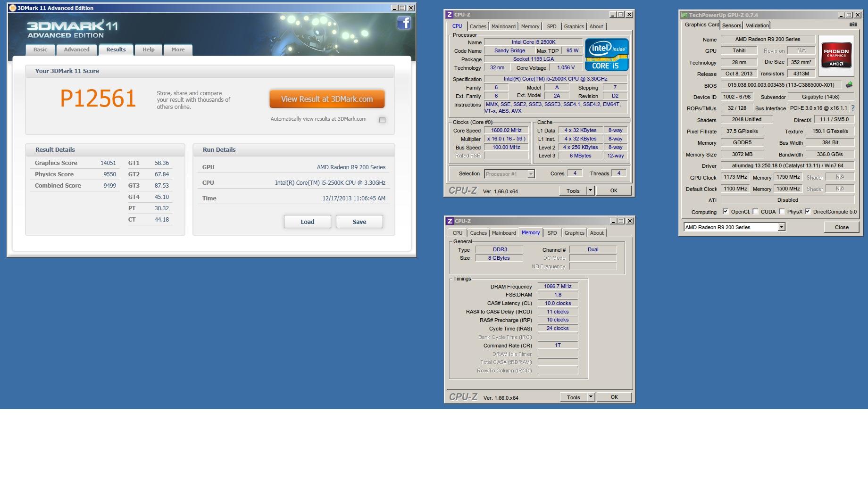The height and width of the screenshot is (495, 868).
Task: Click OK in the CPU-Z Memory window
Action: click(x=614, y=397)
